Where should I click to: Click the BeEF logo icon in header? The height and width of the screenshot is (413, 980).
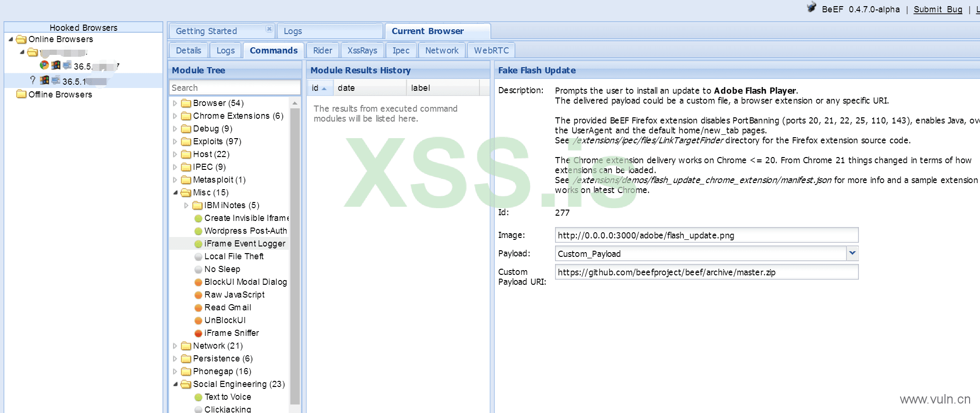(x=812, y=7)
